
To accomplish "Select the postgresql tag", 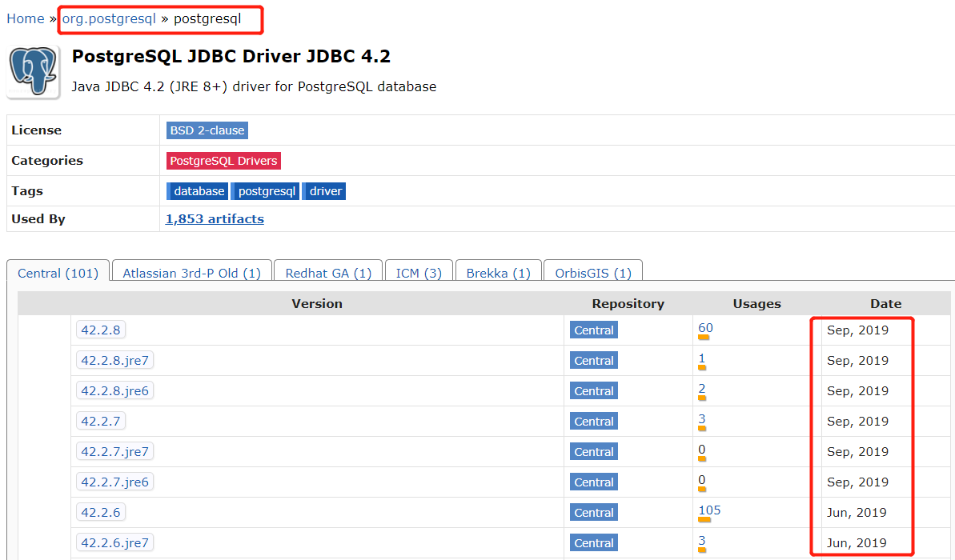I will pyautogui.click(x=266, y=191).
